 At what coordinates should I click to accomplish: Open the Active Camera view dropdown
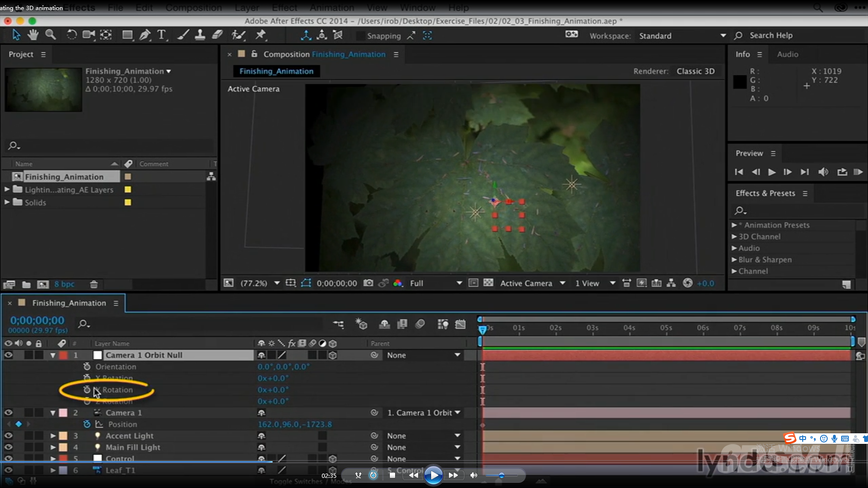pos(532,283)
